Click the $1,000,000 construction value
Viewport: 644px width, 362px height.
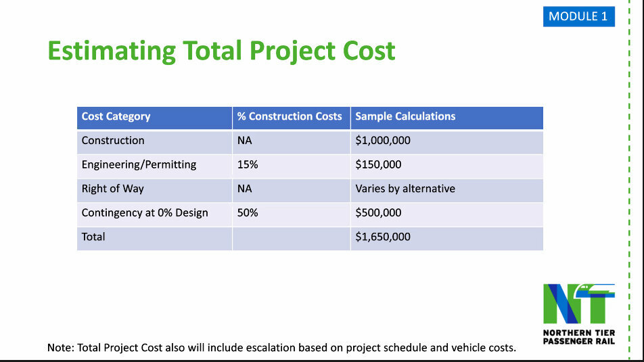[x=383, y=141]
